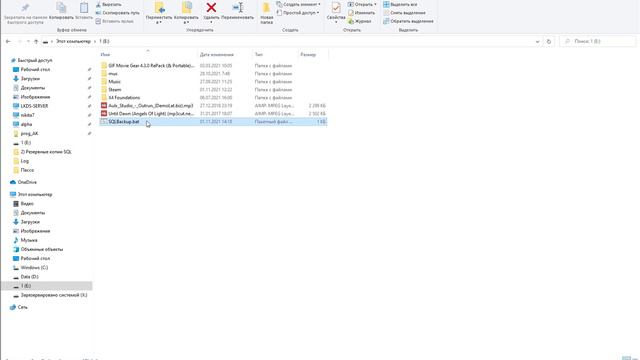Open Музыка under This PC

click(x=29, y=240)
